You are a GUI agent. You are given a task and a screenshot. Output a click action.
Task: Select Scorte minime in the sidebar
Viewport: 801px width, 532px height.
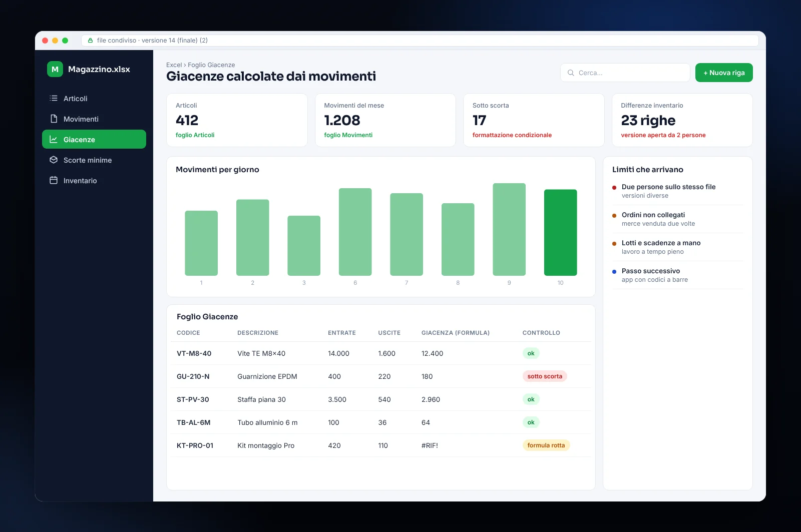pyautogui.click(x=94, y=160)
